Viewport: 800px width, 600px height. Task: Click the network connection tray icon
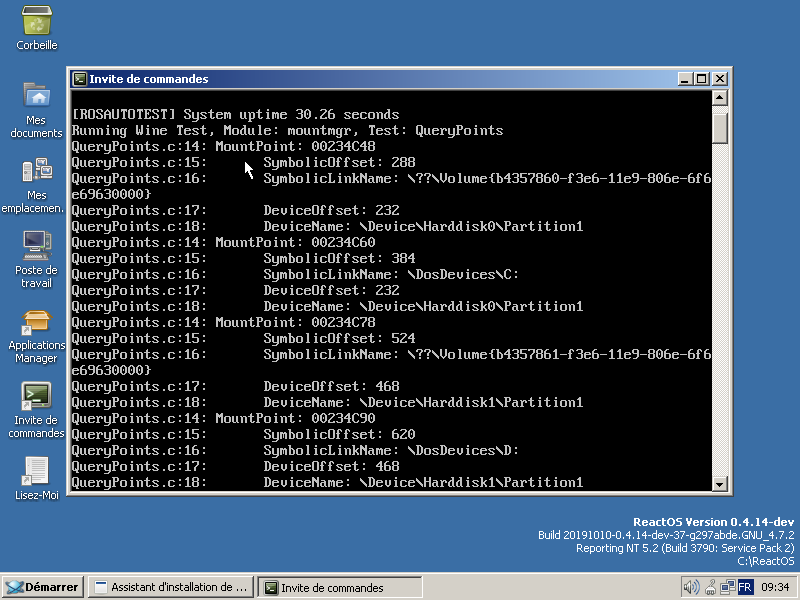pyautogui.click(x=728, y=587)
